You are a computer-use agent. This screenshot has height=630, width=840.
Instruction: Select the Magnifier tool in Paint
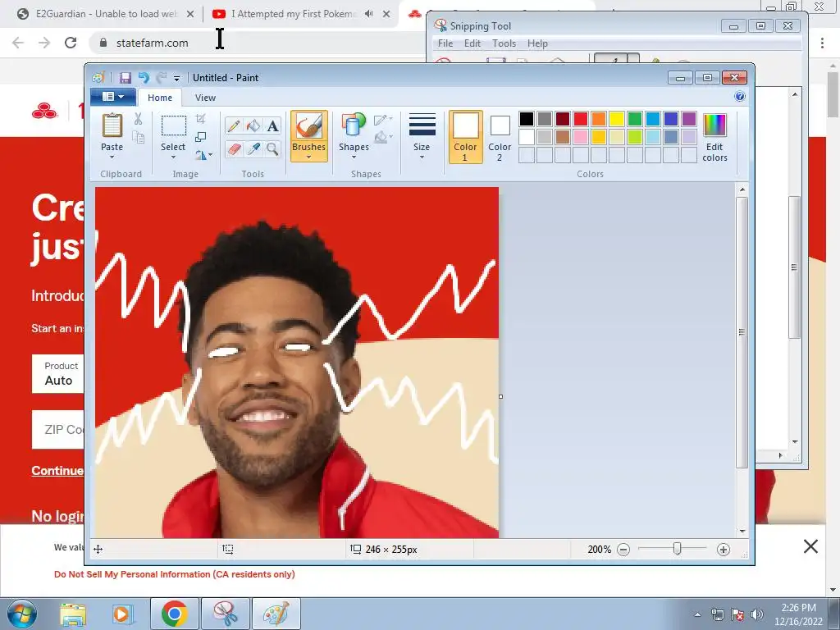point(272,149)
